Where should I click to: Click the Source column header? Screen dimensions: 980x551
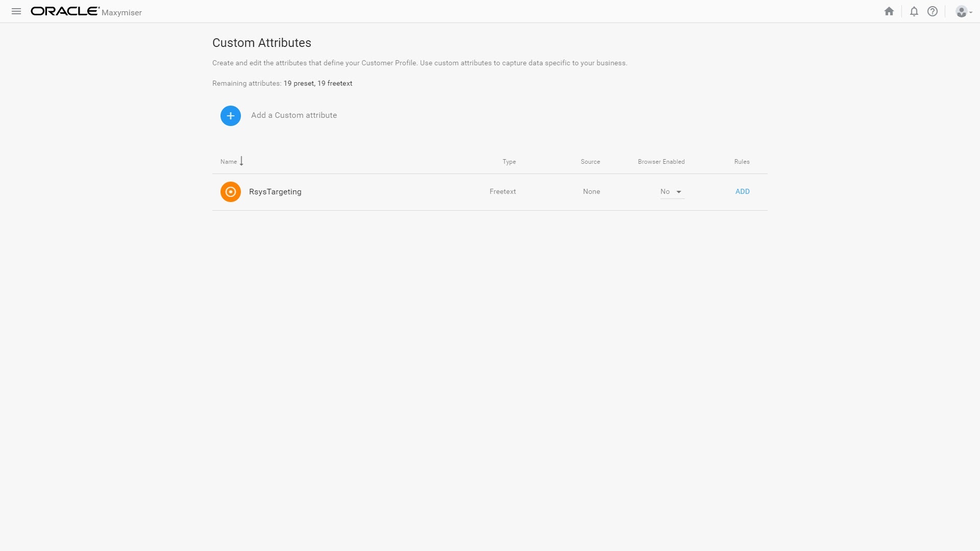pyautogui.click(x=590, y=162)
